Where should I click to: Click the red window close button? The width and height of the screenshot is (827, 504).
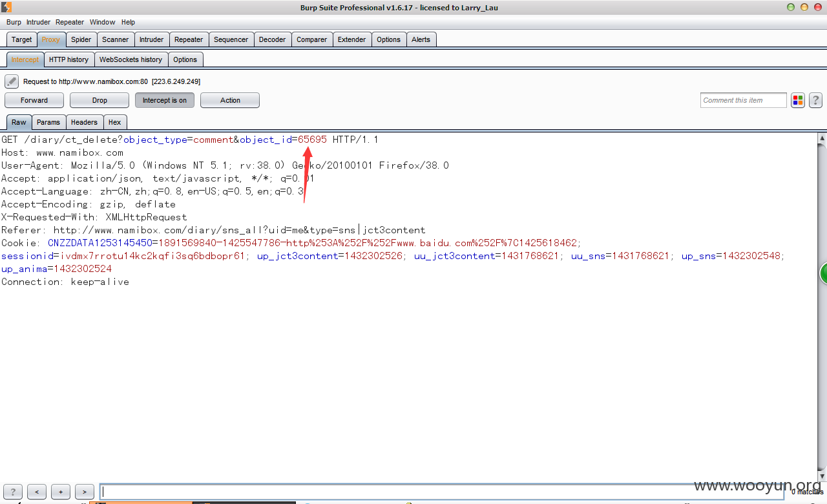pos(818,7)
